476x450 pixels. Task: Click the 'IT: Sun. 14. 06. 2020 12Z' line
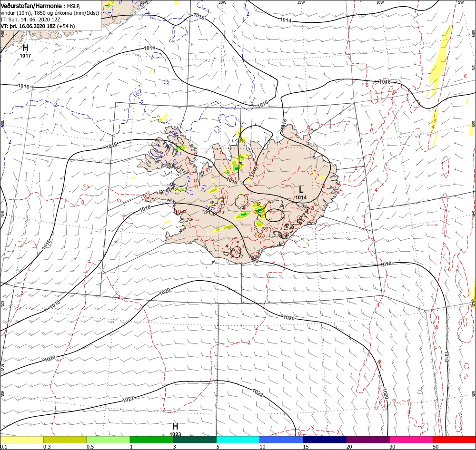[x=30, y=20]
